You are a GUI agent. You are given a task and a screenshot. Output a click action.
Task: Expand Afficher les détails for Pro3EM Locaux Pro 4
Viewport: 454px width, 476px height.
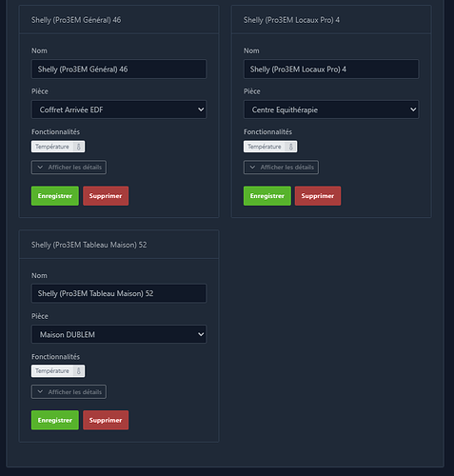(x=281, y=168)
